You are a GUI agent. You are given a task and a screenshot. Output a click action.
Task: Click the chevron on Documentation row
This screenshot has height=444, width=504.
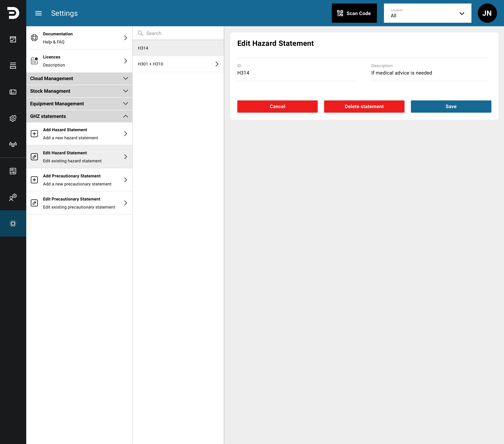coord(125,38)
